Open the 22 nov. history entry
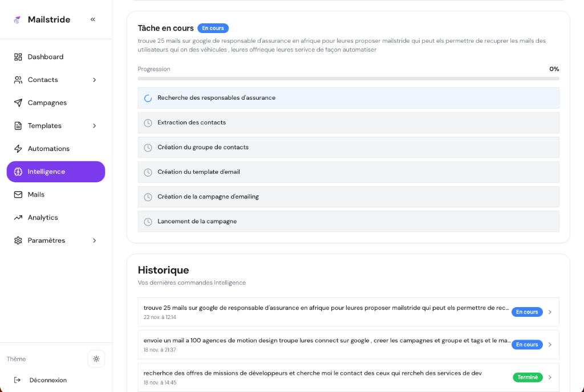 pos(325,312)
